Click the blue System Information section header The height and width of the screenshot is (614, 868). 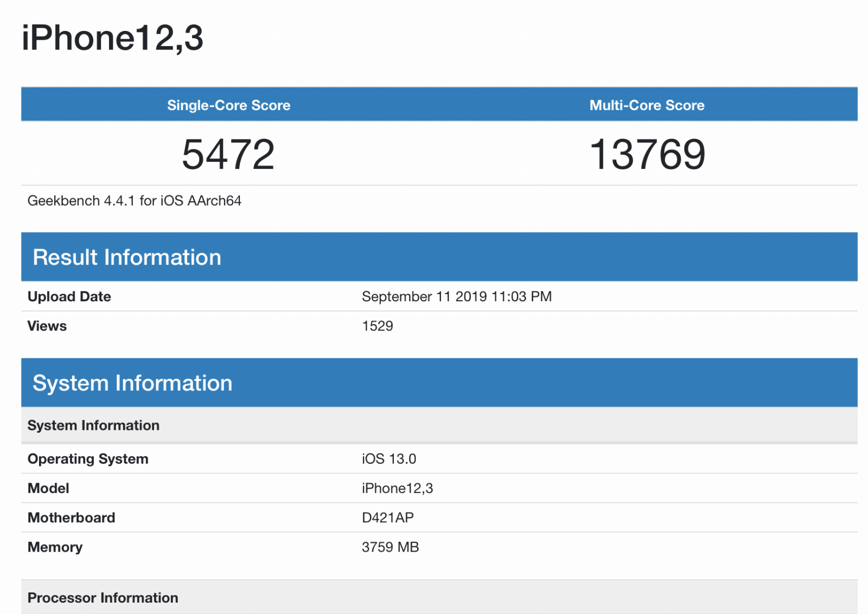(x=439, y=383)
